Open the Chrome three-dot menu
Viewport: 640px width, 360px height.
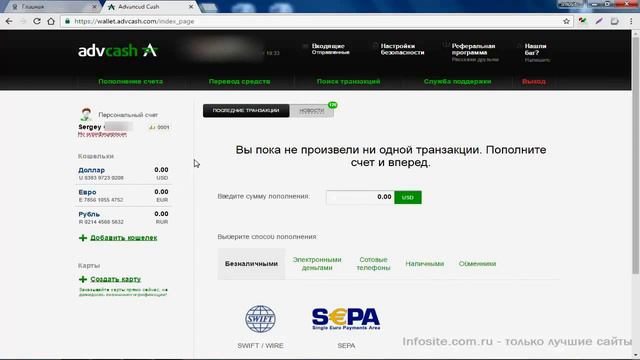631,21
